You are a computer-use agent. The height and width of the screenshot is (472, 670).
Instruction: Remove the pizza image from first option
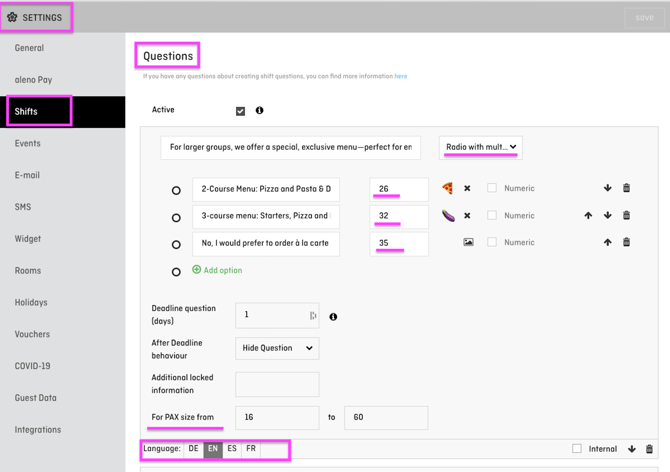(x=467, y=188)
